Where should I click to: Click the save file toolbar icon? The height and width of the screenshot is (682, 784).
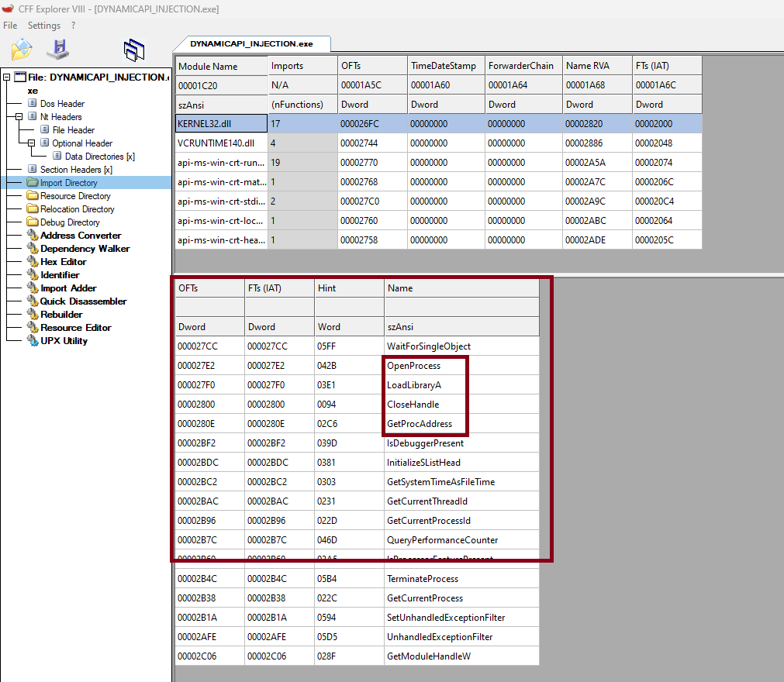(57, 49)
